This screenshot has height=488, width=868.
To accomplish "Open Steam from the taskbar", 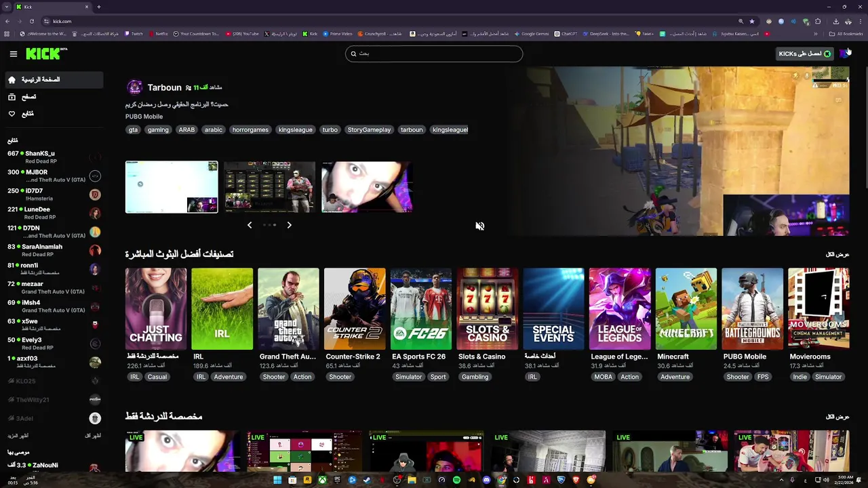I will (x=367, y=481).
